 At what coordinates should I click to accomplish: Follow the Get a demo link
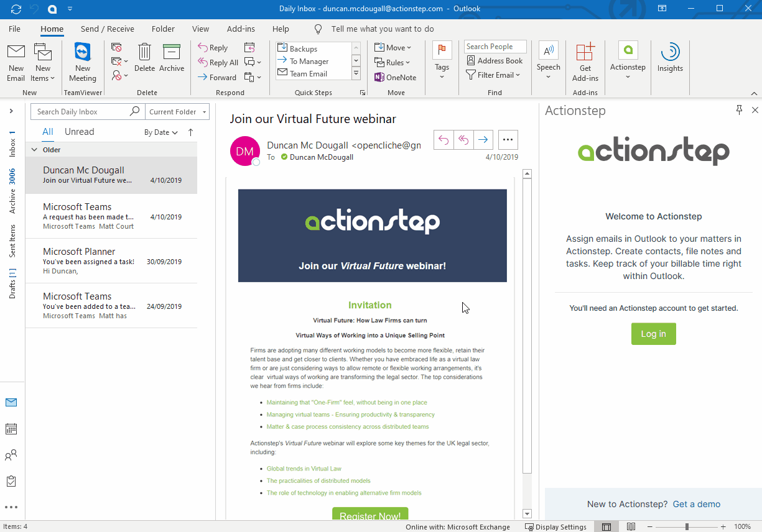(x=696, y=504)
